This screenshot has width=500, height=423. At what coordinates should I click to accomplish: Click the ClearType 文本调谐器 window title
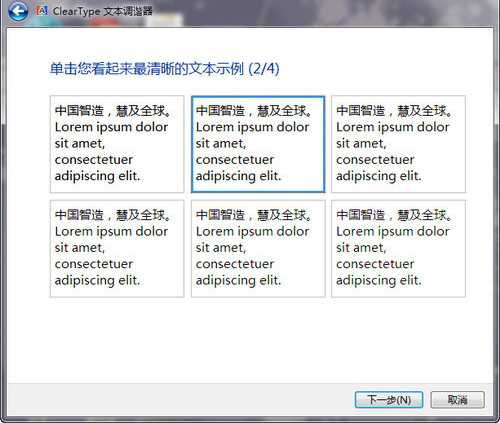103,11
